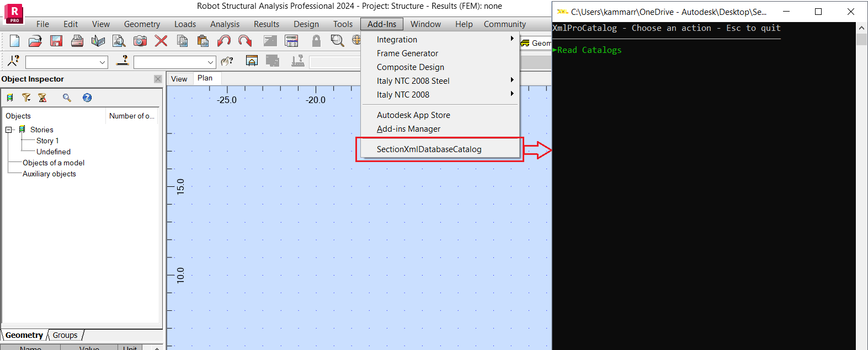Click the stories icon in Object Inspector
868x350 pixels.
[10, 98]
